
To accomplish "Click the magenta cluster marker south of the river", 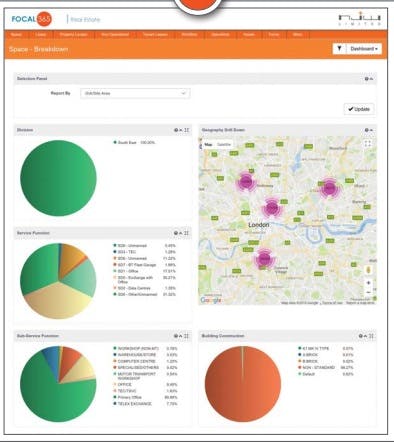I will click(x=264, y=258).
